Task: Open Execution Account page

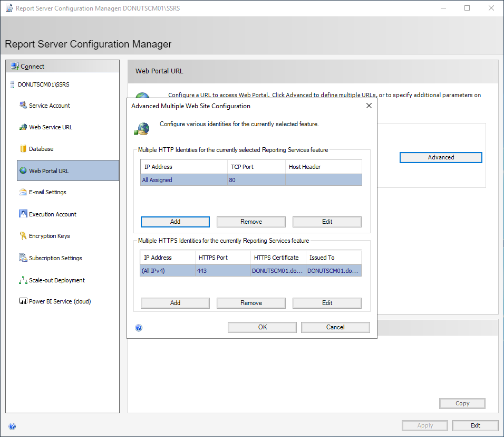Action: (53, 214)
